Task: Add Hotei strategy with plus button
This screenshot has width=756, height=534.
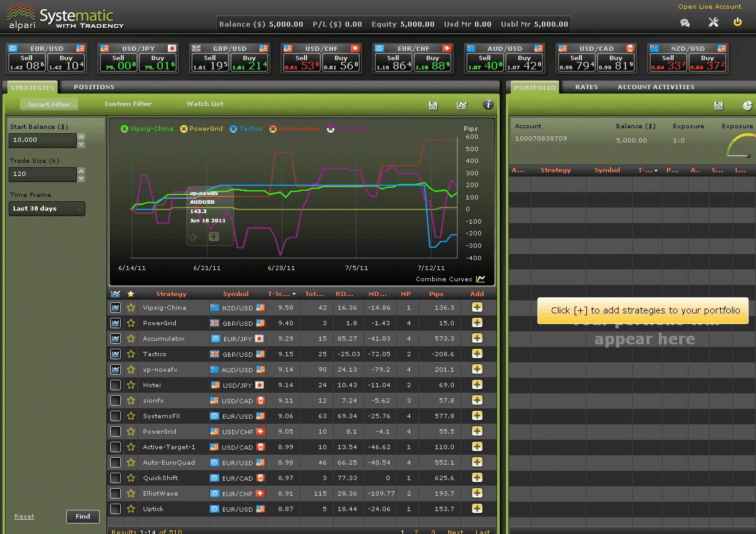Action: [477, 385]
